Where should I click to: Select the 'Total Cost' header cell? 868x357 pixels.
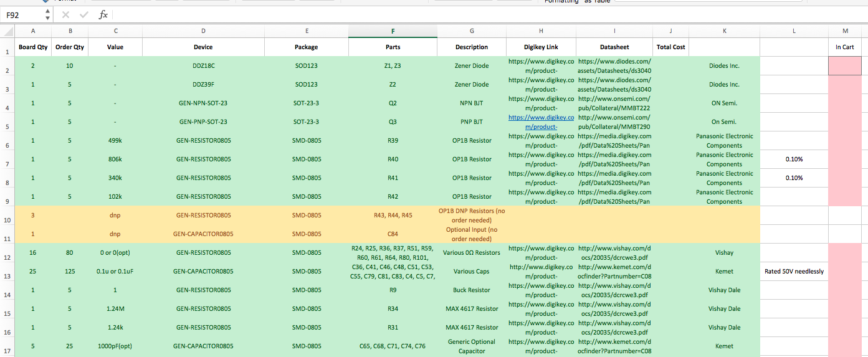click(x=670, y=47)
